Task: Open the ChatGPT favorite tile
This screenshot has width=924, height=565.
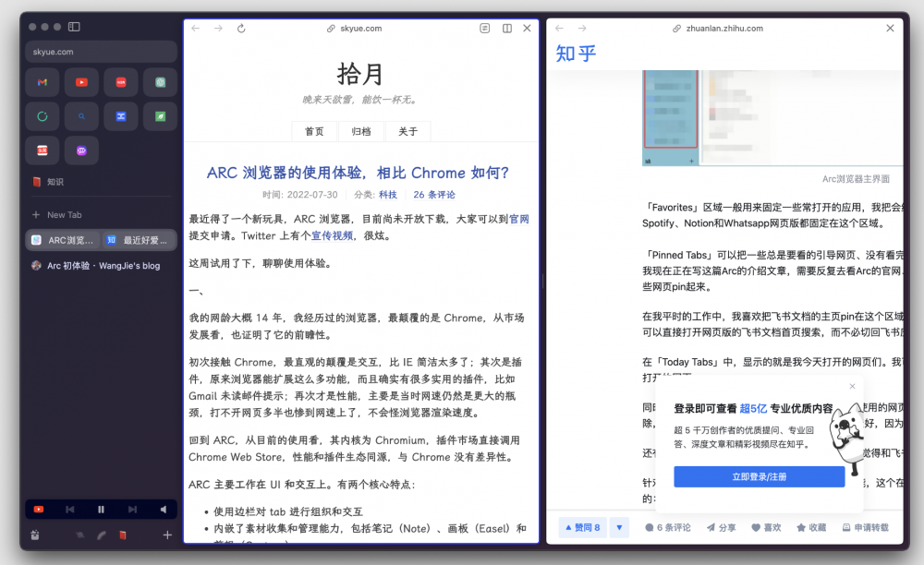Action: 160,82
